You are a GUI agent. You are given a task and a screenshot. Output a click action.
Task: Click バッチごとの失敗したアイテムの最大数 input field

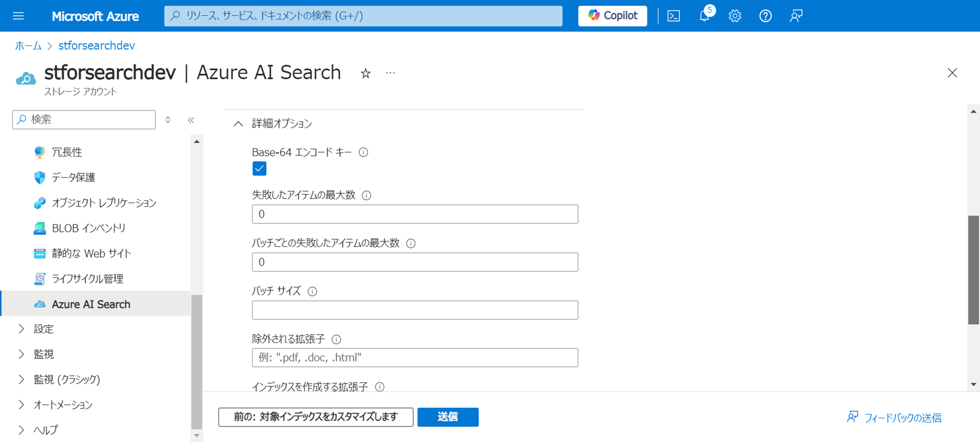415,262
